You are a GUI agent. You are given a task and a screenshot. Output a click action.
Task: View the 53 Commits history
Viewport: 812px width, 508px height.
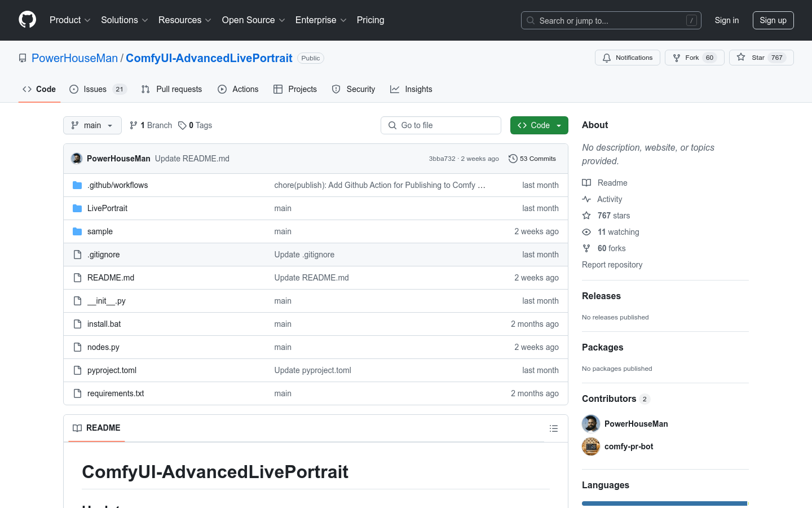click(x=532, y=159)
